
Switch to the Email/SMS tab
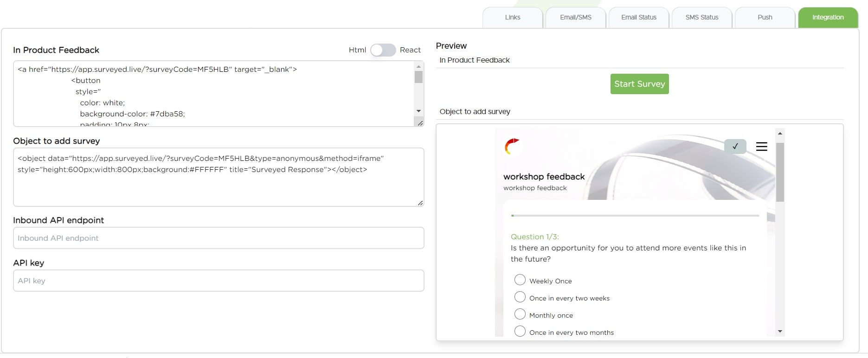[x=575, y=18]
